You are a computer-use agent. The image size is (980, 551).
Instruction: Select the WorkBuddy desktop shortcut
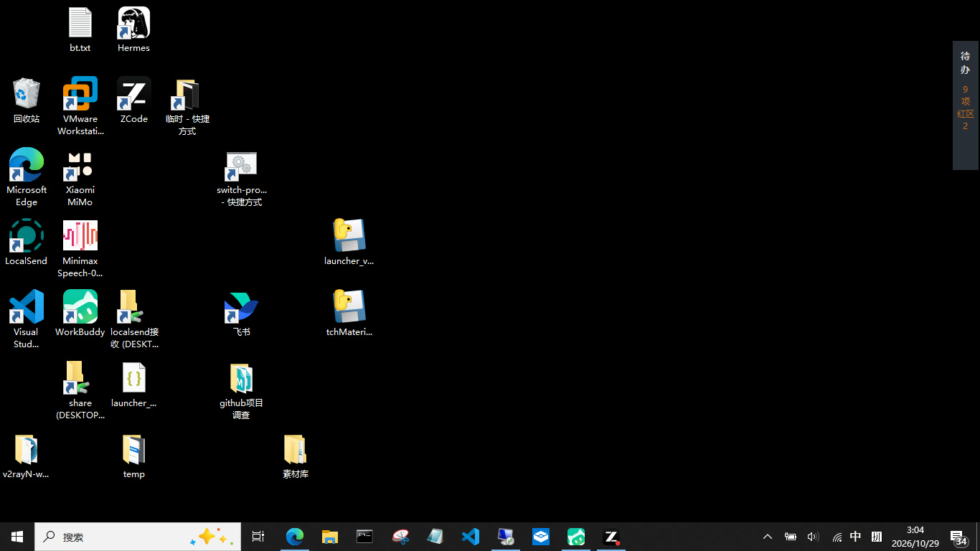pos(80,314)
